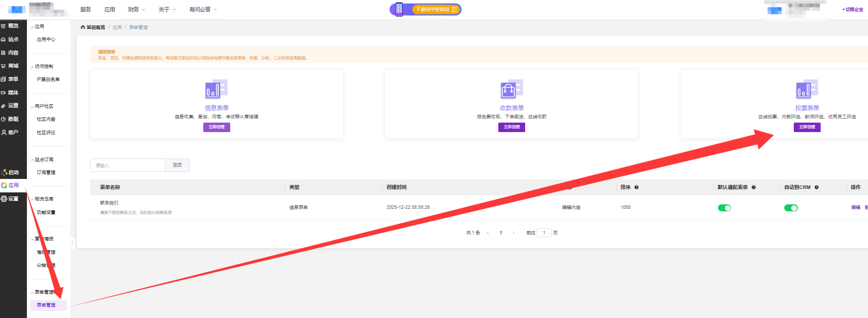Image resolution: width=868 pixels, height=318 pixels.
Task: Open the 有问必答 dropdown menu
Action: coord(203,9)
